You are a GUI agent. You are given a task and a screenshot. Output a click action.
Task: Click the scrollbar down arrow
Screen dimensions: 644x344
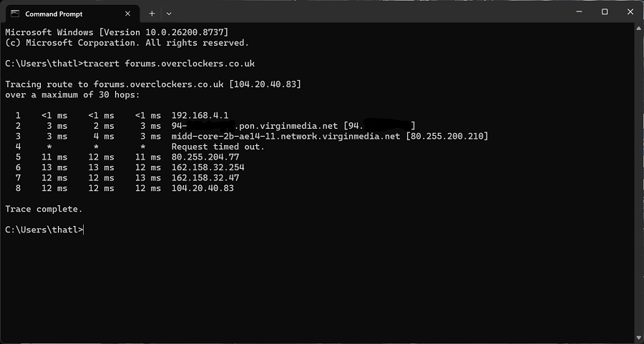[x=639, y=338]
